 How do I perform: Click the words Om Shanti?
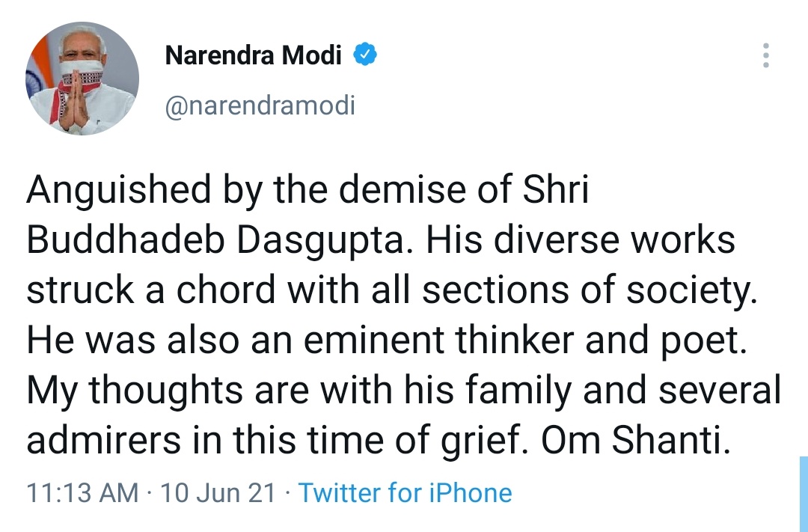coord(636,440)
